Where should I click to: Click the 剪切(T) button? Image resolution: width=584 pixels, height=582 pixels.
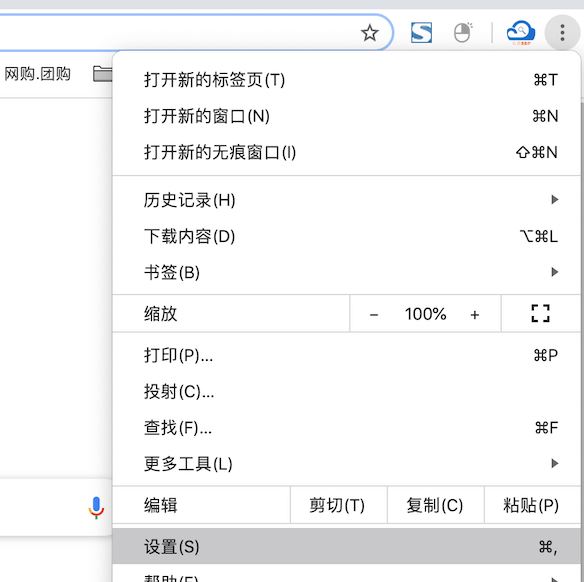point(339,505)
